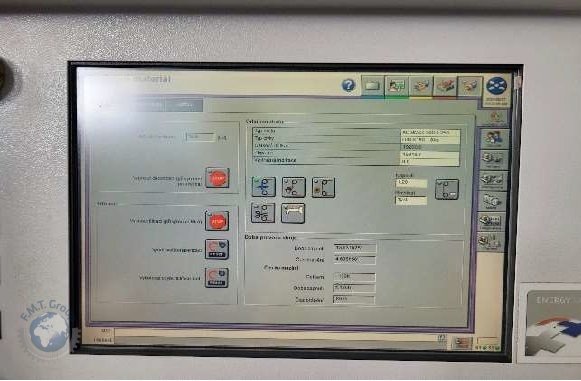Click the sidebar icon just below the users icon
The height and width of the screenshot is (381, 581).
pos(492,159)
